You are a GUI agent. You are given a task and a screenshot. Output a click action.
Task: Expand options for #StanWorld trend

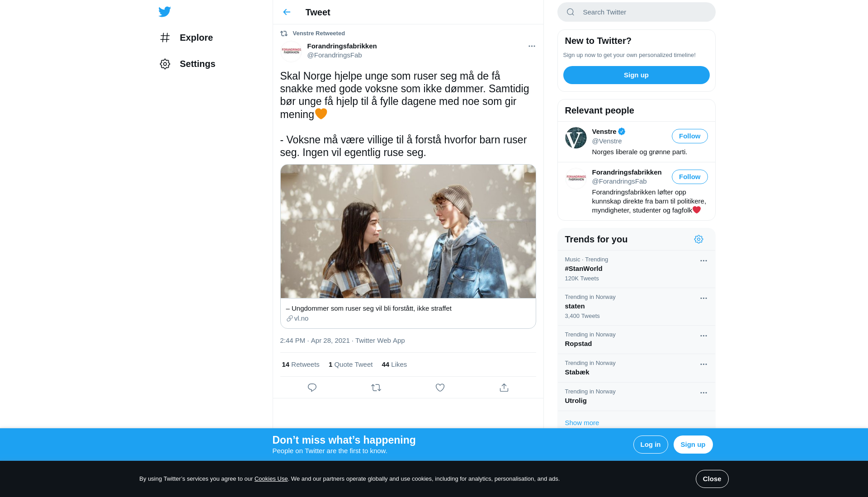(x=703, y=261)
